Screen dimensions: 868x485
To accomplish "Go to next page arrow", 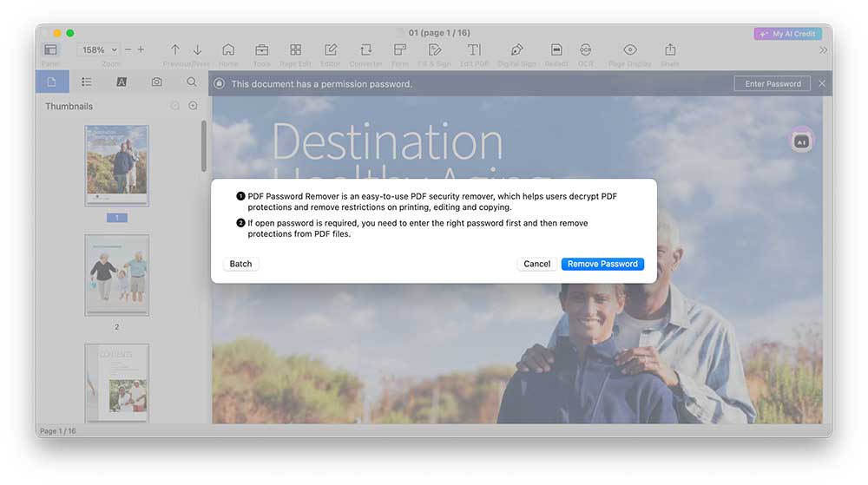I will (x=198, y=49).
